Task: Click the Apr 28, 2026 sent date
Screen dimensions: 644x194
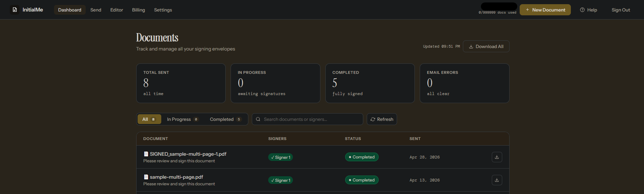Action: [x=425, y=157]
